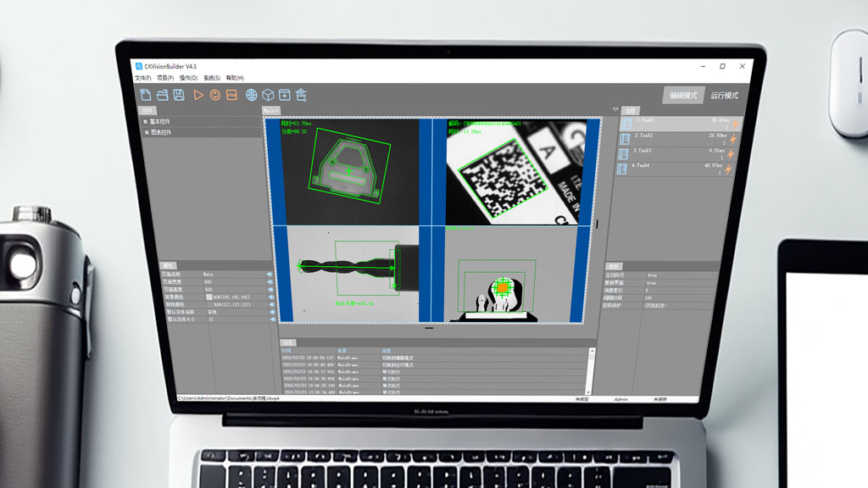
Task: Click the orange stop icon in the toolbar
Action: pyautogui.click(x=231, y=95)
